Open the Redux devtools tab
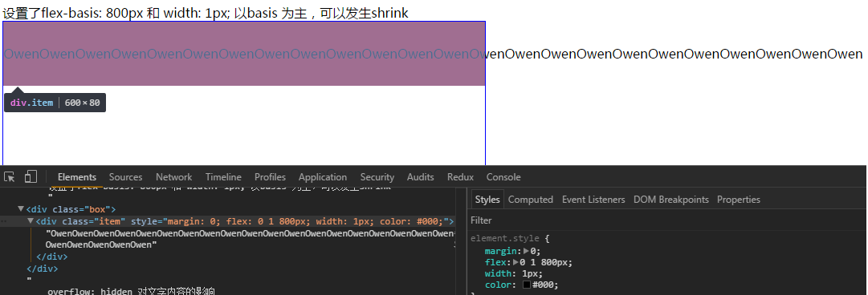The width and height of the screenshot is (868, 295). [461, 177]
